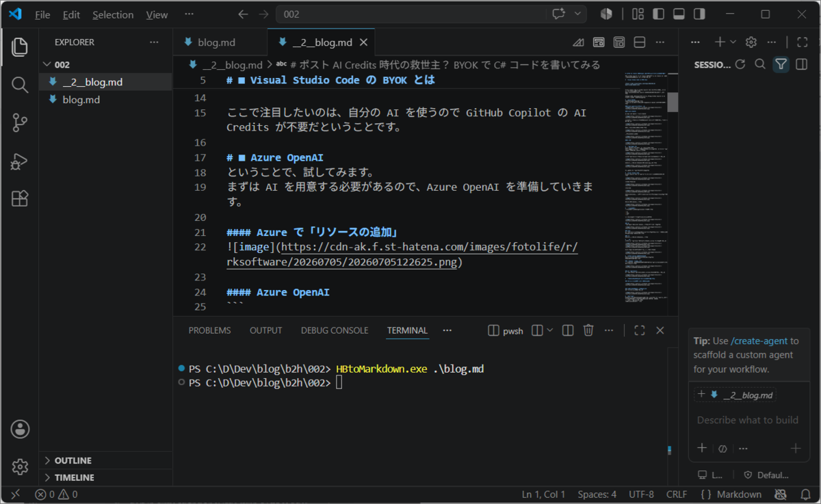Toggle maximize of the terminal panel

[640, 330]
